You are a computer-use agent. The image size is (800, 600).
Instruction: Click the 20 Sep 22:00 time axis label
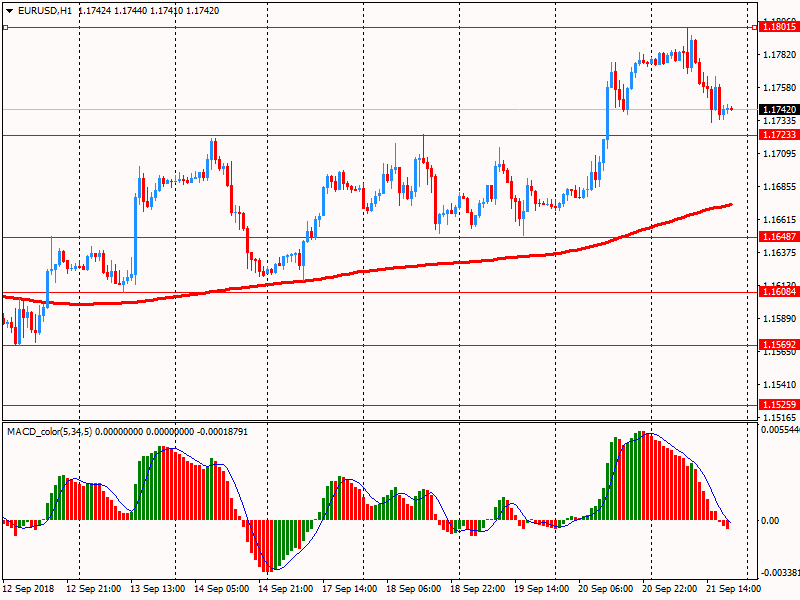pyautogui.click(x=669, y=589)
